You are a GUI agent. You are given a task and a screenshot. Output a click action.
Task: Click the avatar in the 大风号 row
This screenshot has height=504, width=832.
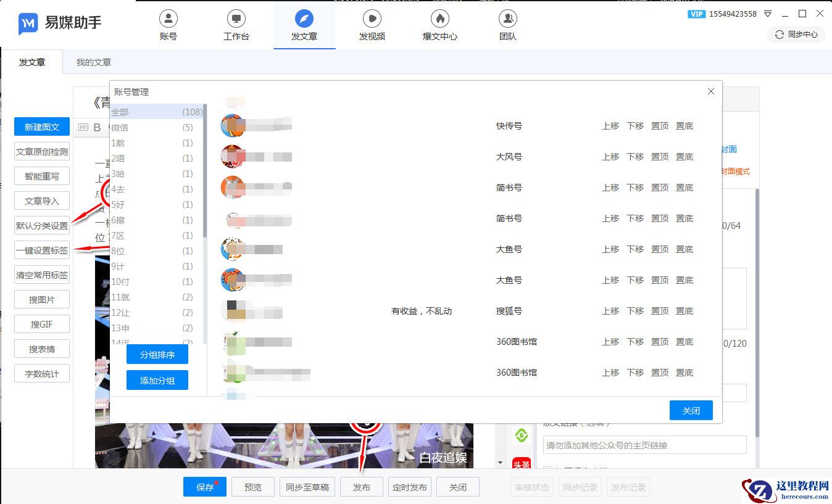233,157
